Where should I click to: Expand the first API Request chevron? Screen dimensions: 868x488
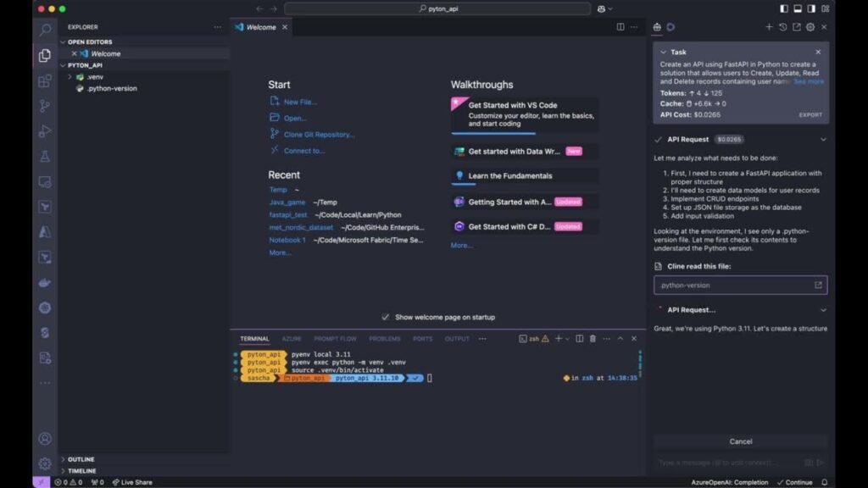tap(823, 140)
